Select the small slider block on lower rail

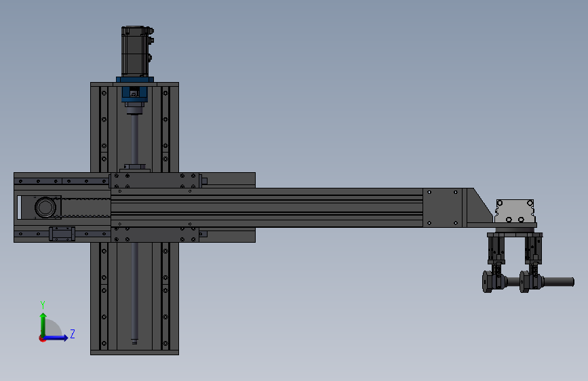(62, 234)
